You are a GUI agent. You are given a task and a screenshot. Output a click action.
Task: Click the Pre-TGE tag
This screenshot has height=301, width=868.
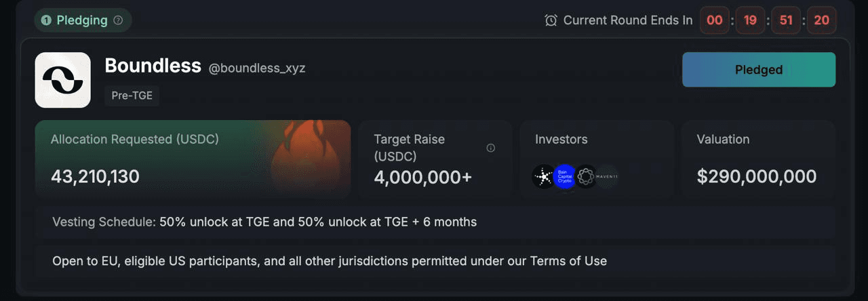(x=132, y=96)
